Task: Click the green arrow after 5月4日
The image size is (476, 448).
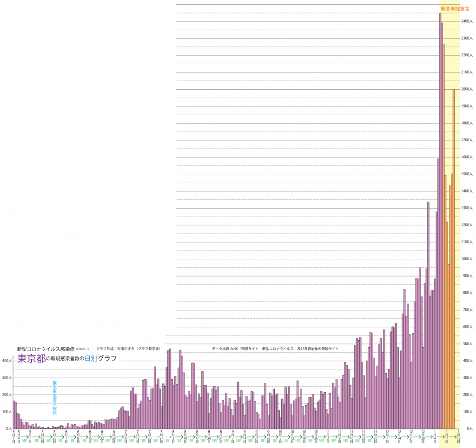Action: pyautogui.click(x=25, y=438)
